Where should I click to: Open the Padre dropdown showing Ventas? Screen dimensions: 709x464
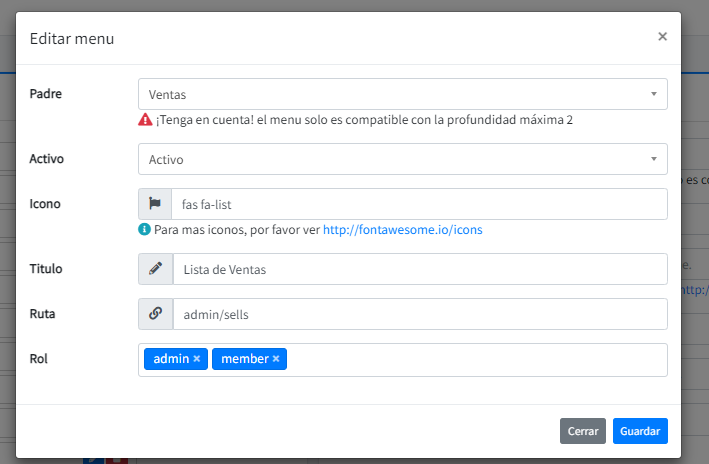pos(402,94)
